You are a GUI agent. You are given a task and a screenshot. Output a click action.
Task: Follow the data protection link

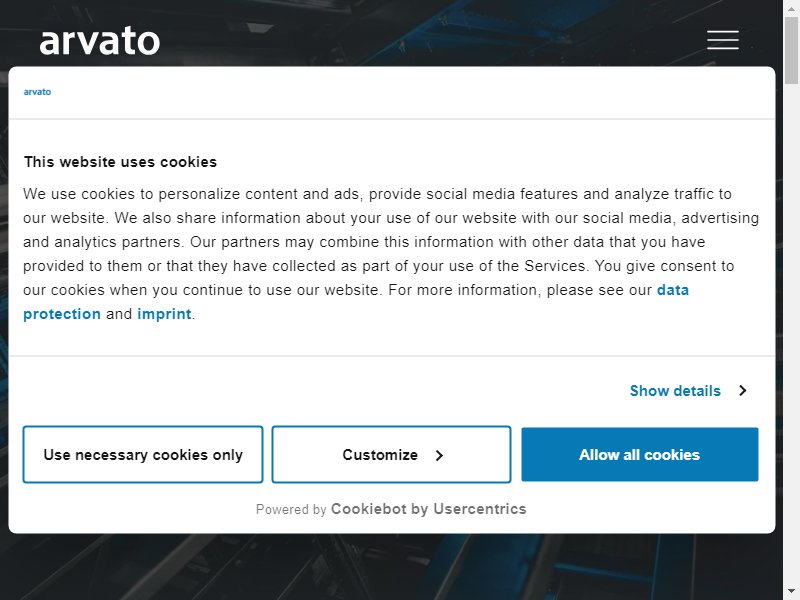click(356, 302)
